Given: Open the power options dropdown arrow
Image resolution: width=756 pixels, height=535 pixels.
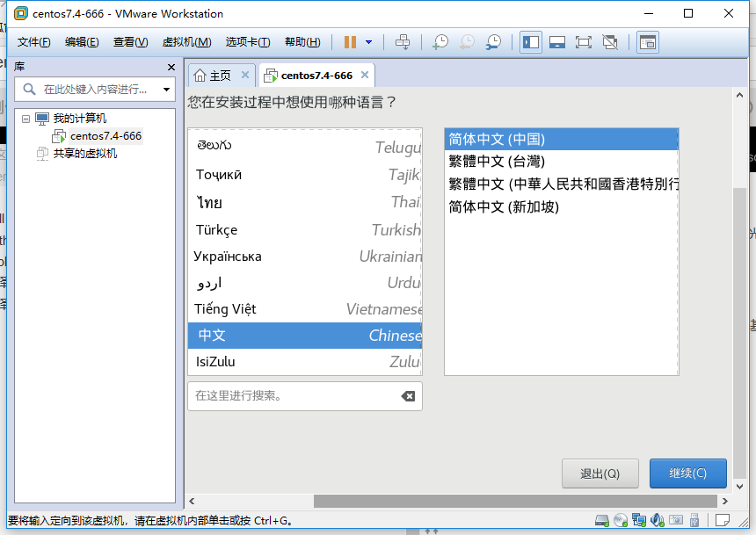Looking at the screenshot, I should (369, 42).
